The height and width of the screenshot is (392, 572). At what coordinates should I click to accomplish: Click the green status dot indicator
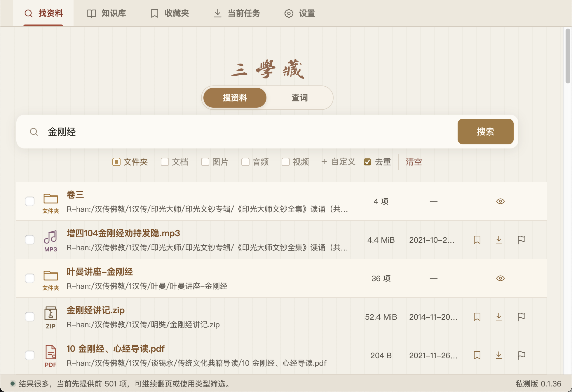coord(13,383)
